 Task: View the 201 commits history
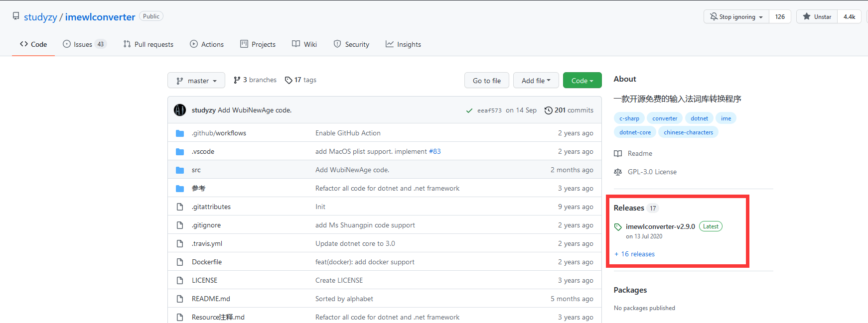569,110
